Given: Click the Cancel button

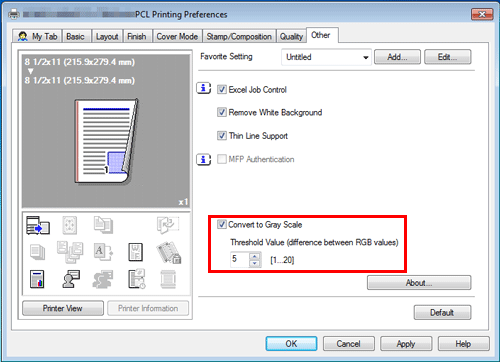Looking at the screenshot, I should click(348, 343).
